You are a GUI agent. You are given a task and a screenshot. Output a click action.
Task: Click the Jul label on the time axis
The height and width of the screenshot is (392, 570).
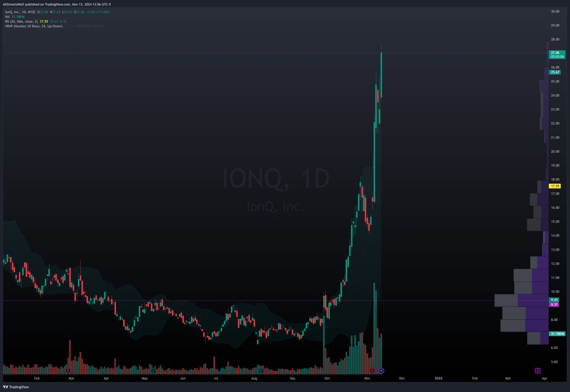[x=216, y=378]
